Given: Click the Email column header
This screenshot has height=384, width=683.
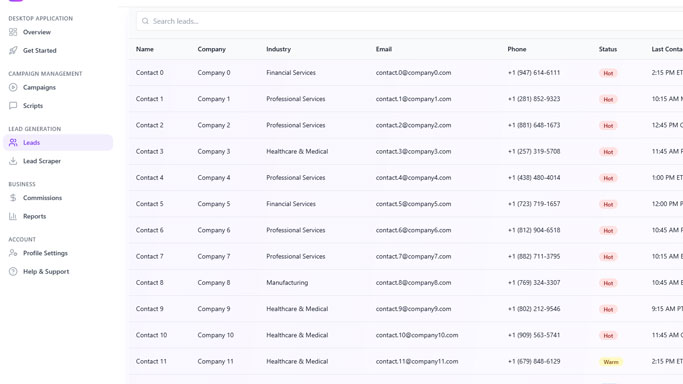Looking at the screenshot, I should [384, 49].
